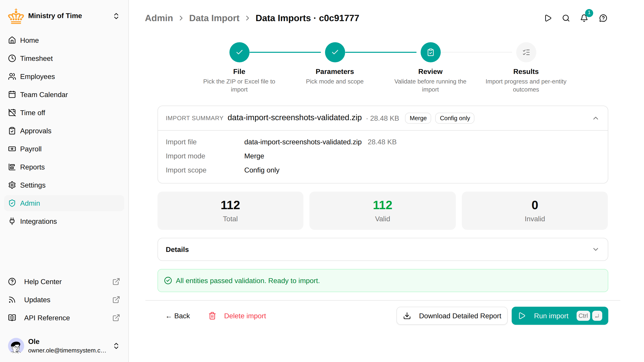Open Time off in the sidebar
The width and height of the screenshot is (644, 362).
[x=64, y=113]
